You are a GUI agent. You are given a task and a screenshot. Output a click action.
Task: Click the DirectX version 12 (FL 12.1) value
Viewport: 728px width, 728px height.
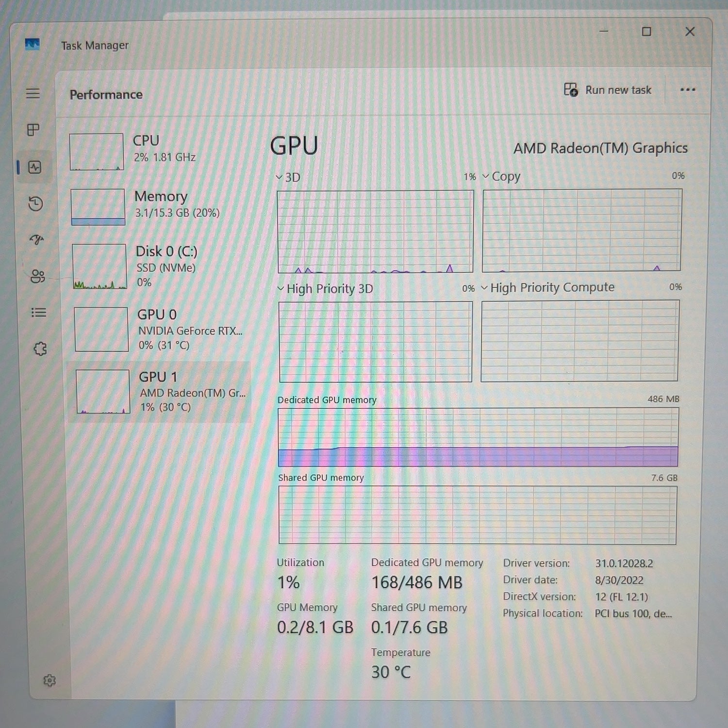tap(622, 597)
